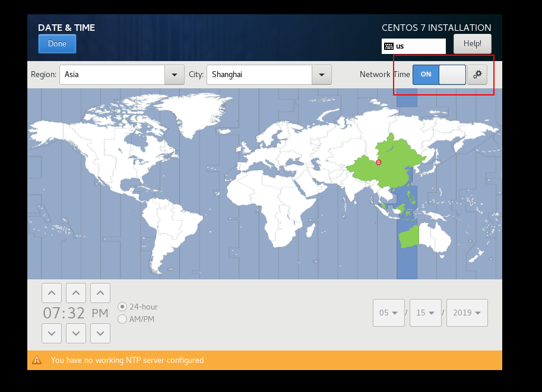Toggle the Network Time switch
This screenshot has height=392, width=542.
pos(439,75)
